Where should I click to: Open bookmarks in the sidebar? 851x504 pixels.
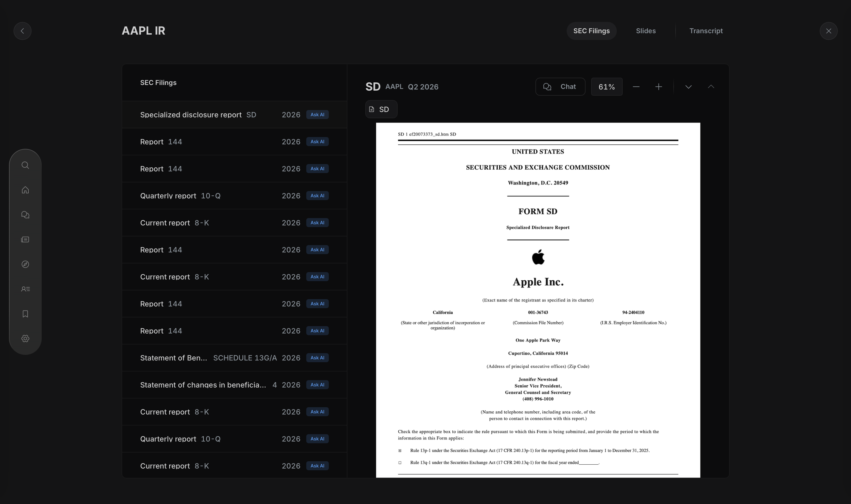25,314
